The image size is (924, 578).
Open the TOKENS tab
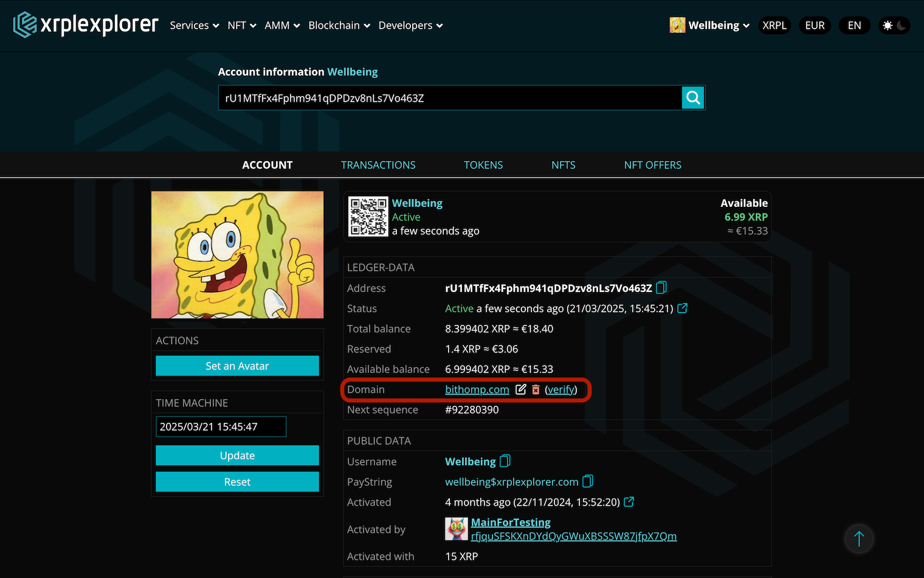483,164
